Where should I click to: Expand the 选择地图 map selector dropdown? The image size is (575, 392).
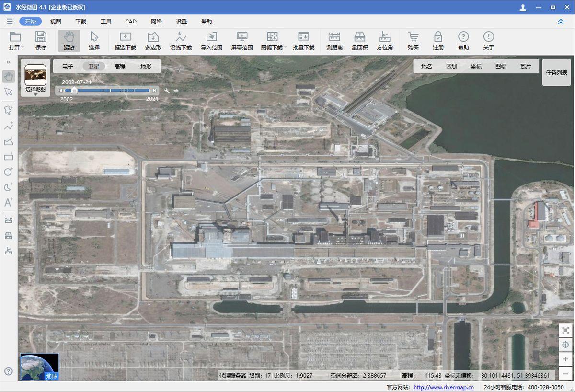[35, 94]
